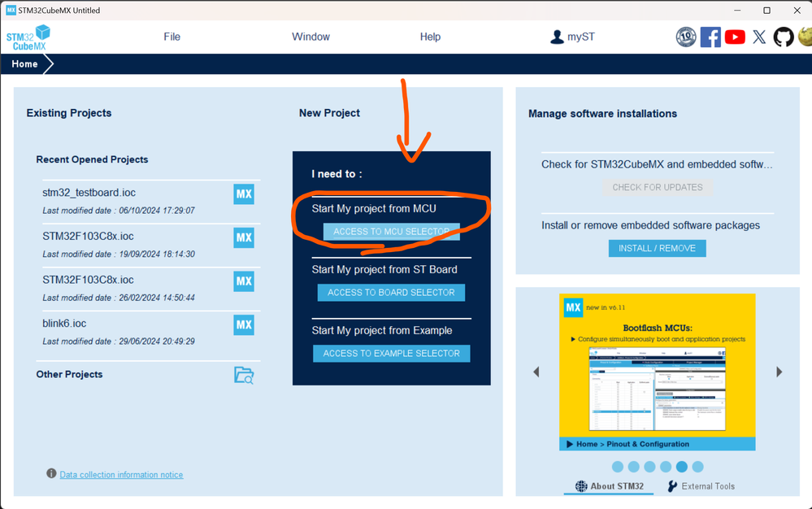Click the myST user profile icon

tap(557, 37)
